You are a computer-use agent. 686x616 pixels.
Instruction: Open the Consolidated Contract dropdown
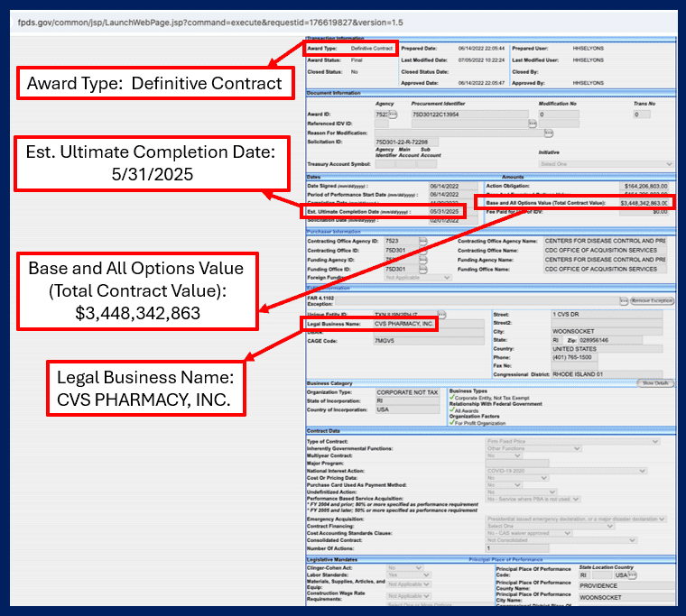pyautogui.click(x=561, y=540)
